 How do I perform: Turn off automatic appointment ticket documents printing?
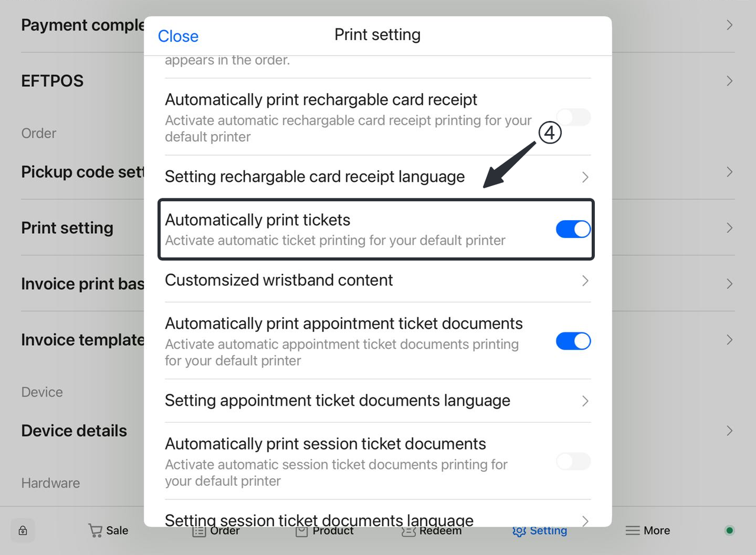point(573,341)
